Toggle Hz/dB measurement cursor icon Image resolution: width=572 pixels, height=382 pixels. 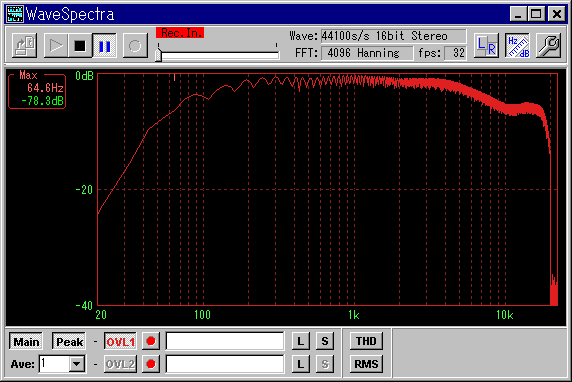[x=518, y=46]
